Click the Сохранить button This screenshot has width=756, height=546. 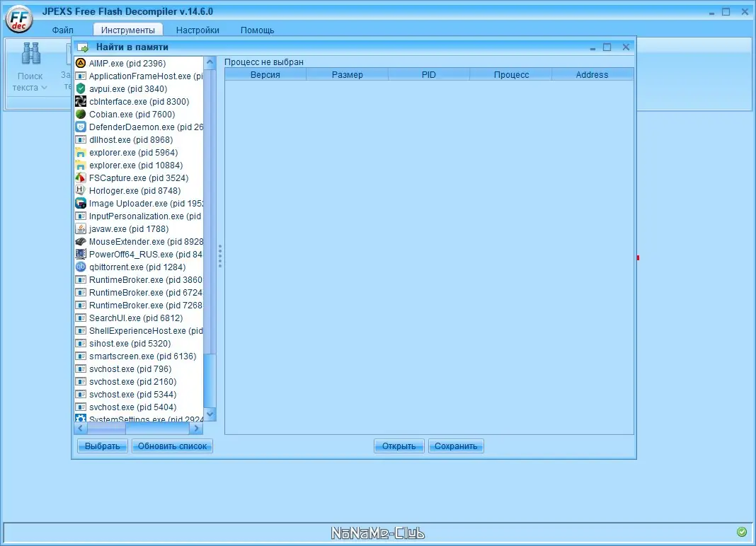click(x=456, y=446)
